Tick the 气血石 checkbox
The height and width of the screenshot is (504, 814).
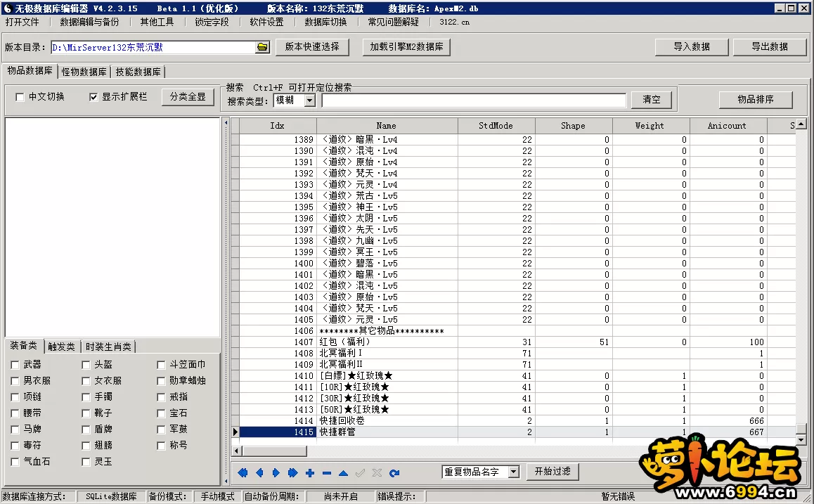[x=15, y=461]
